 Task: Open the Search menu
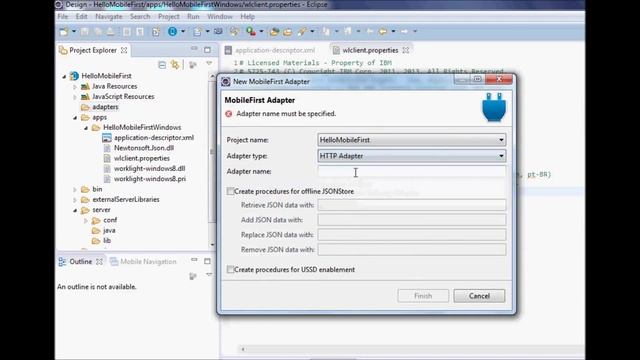point(140,17)
